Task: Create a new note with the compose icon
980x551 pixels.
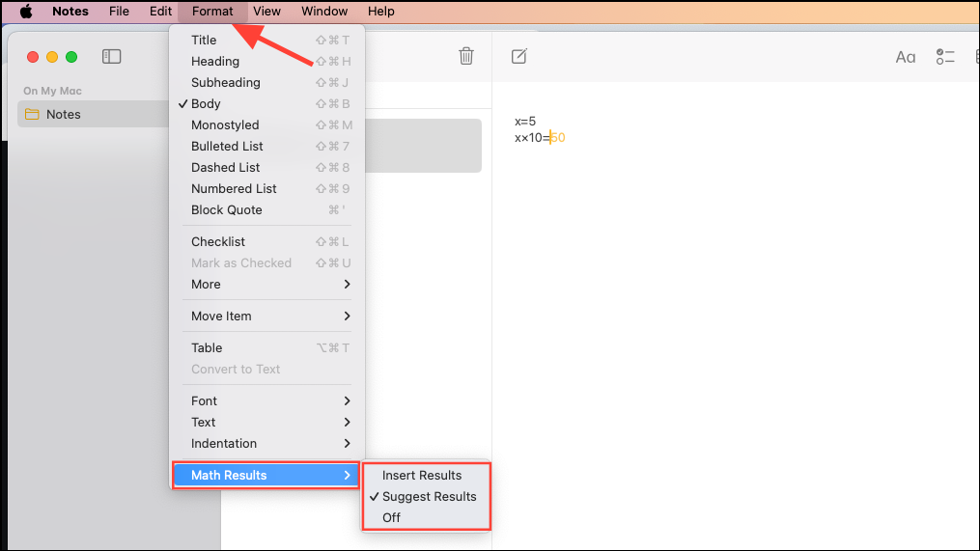Action: point(518,56)
